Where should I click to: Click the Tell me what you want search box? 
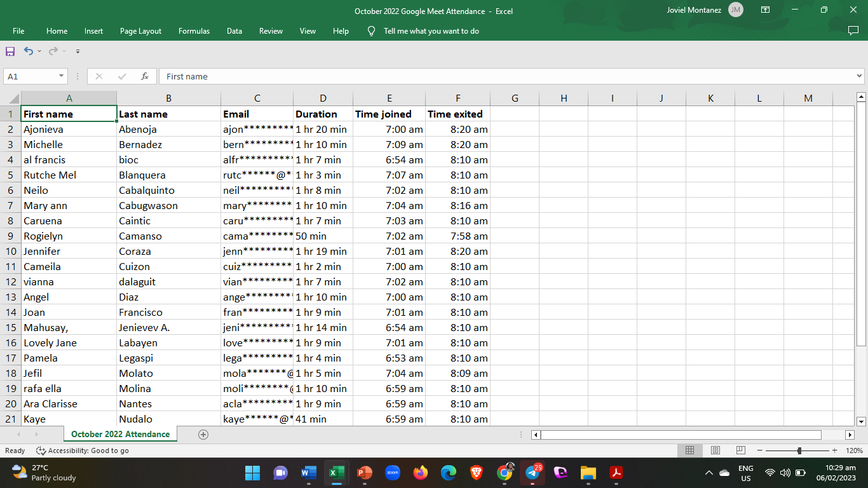(431, 31)
